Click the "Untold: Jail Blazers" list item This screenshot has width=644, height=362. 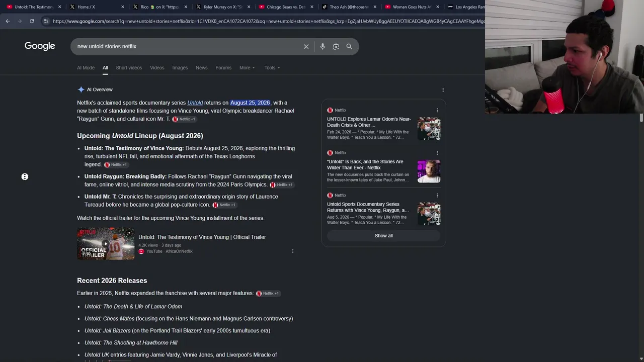(x=177, y=331)
